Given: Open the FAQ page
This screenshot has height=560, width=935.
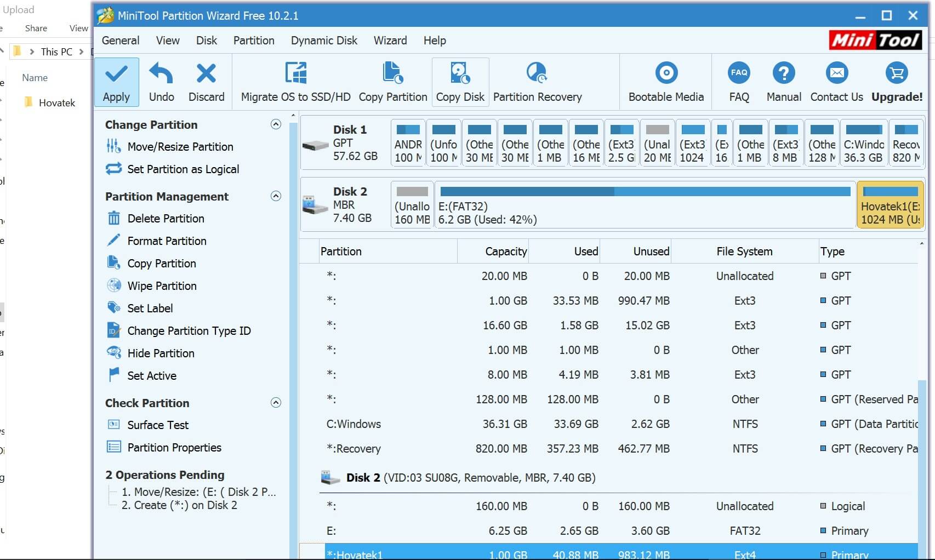Looking at the screenshot, I should click(x=738, y=82).
